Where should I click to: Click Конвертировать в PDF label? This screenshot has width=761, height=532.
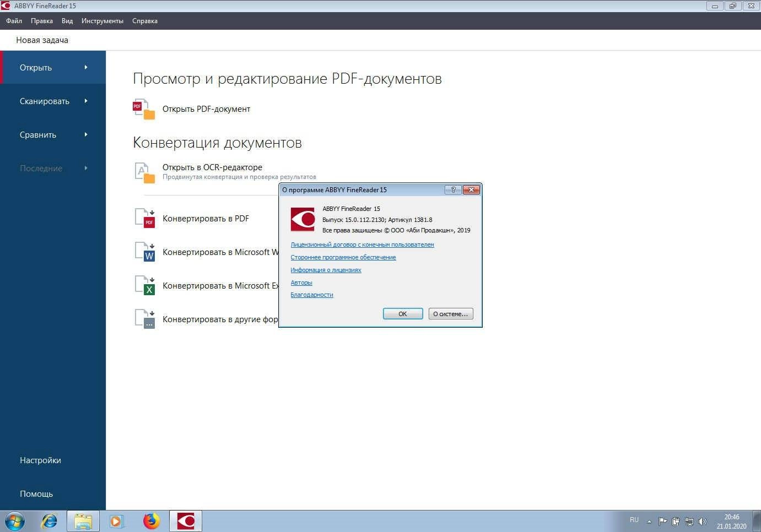[x=206, y=218]
